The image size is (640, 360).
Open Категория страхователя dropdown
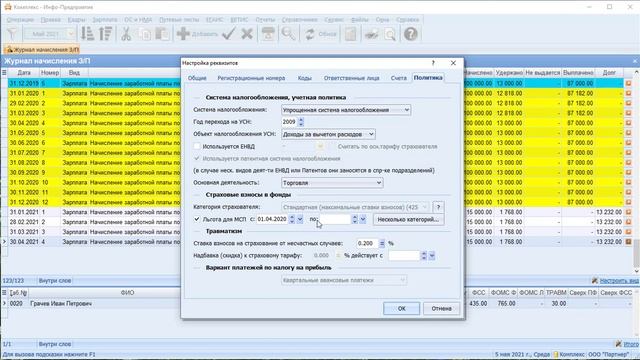coord(425,207)
